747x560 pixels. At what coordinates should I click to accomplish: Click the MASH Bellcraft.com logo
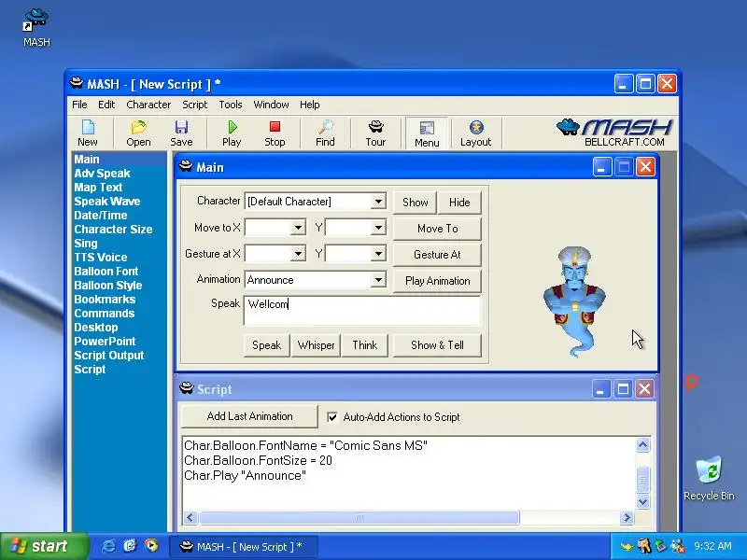(x=614, y=132)
